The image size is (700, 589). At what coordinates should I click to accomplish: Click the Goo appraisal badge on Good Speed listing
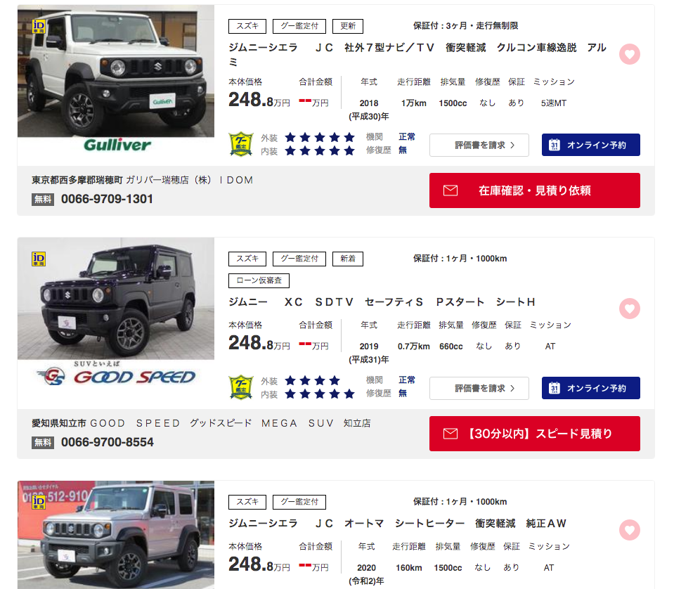tap(241, 387)
